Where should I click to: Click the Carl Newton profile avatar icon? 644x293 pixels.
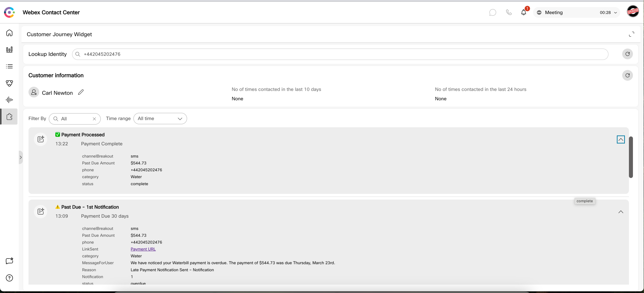pyautogui.click(x=34, y=92)
